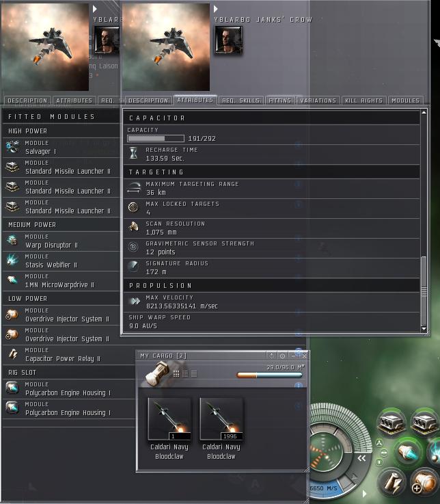
Task: Click the Capacitor Power Relay II icon
Action: 12,354
